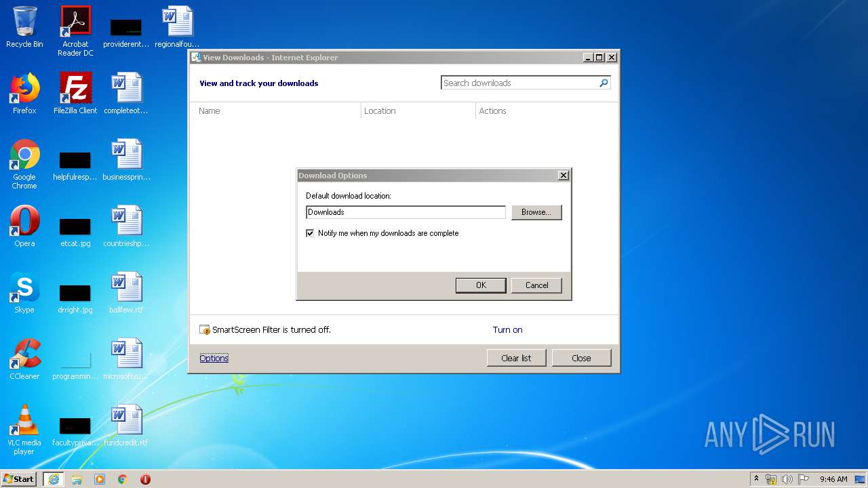Select the fundcredit.rtf document icon

tap(126, 426)
